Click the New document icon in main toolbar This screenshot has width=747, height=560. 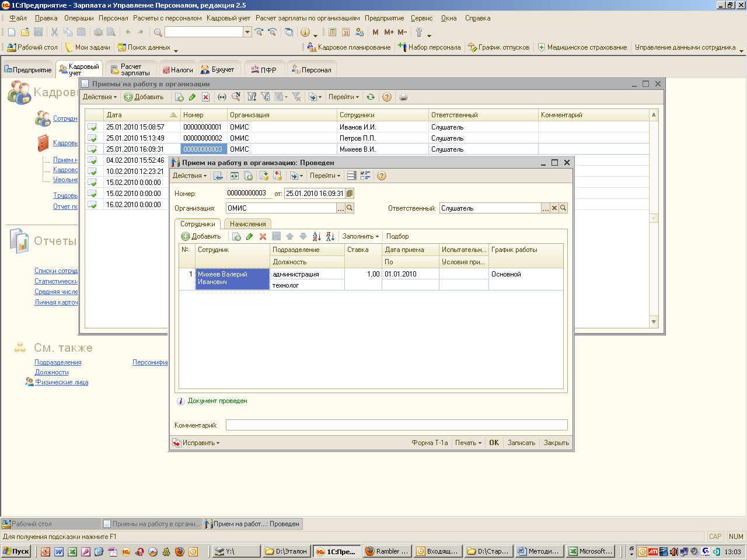pyautogui.click(x=11, y=32)
